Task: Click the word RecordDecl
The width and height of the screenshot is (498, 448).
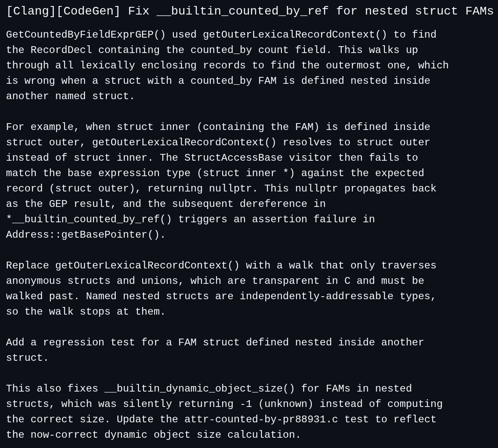Action: point(62,50)
